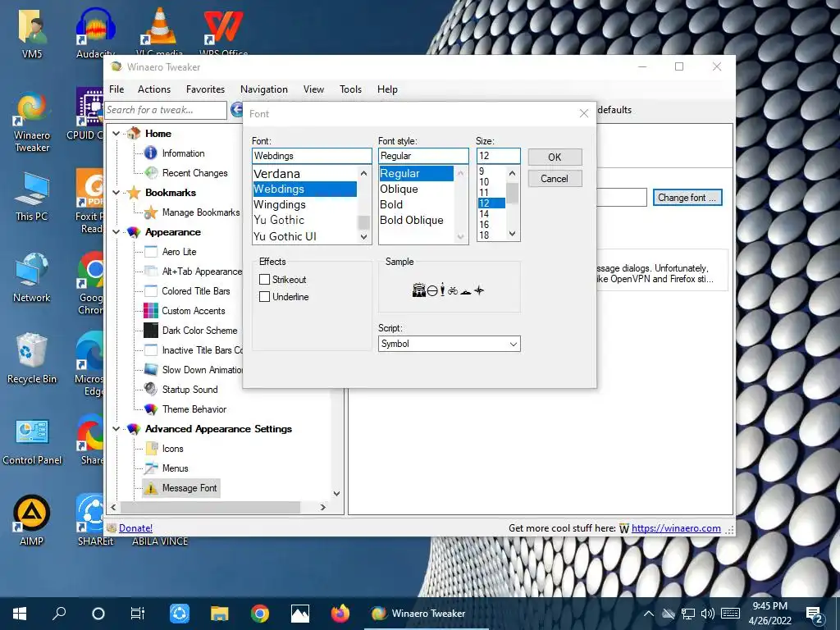Click the font list scroll down arrow
The image size is (840, 630).
click(363, 237)
